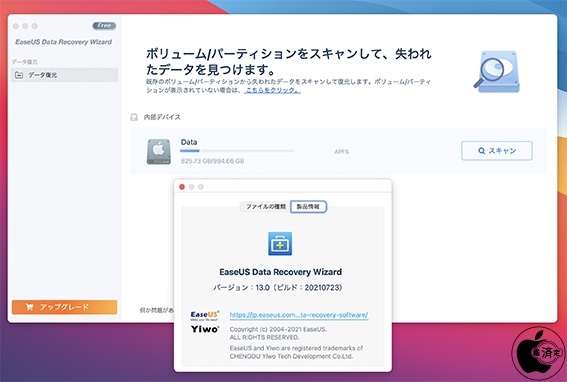
Task: Click the folder icon next to データ復元
Action: (x=19, y=75)
